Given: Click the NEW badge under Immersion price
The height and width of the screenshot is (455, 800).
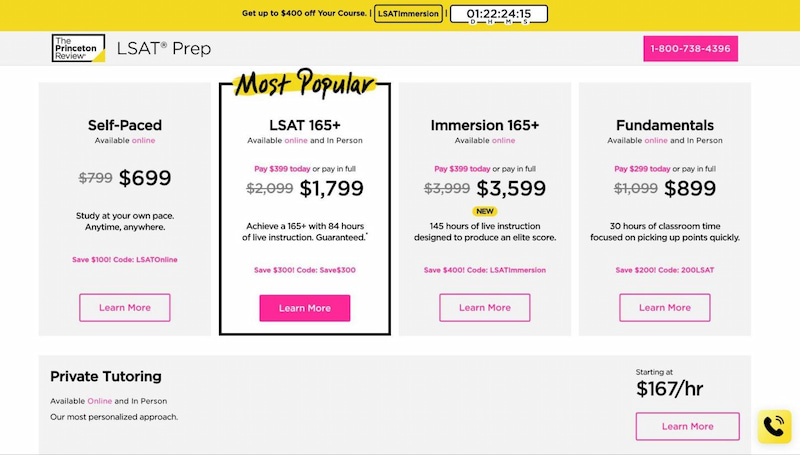Looking at the screenshot, I should pyautogui.click(x=485, y=211).
